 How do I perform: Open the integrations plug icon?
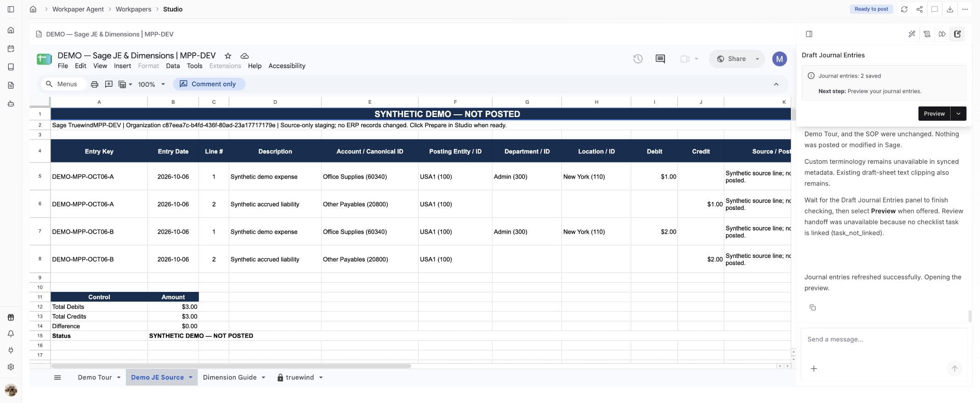point(11,350)
